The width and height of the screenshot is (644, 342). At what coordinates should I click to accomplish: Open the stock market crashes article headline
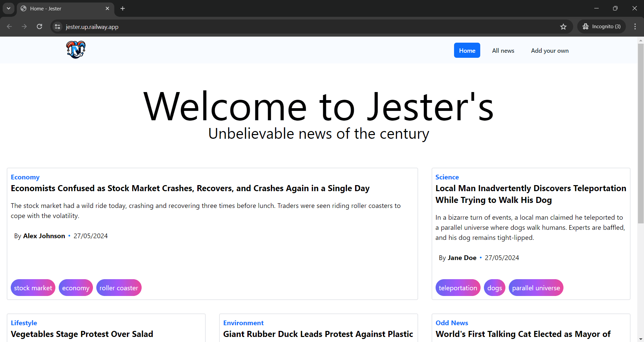pos(190,188)
